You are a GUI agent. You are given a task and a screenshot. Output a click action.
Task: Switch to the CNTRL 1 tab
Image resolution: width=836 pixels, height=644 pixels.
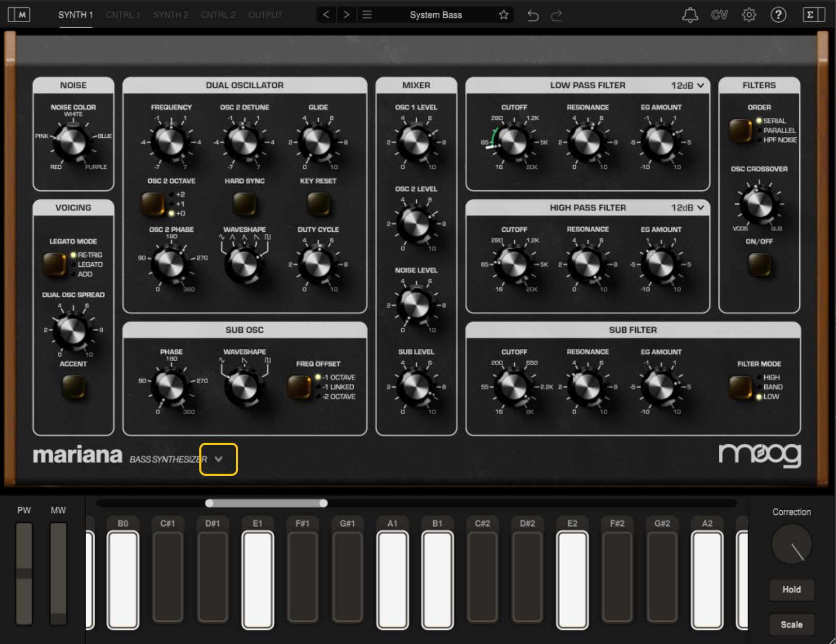(x=123, y=15)
